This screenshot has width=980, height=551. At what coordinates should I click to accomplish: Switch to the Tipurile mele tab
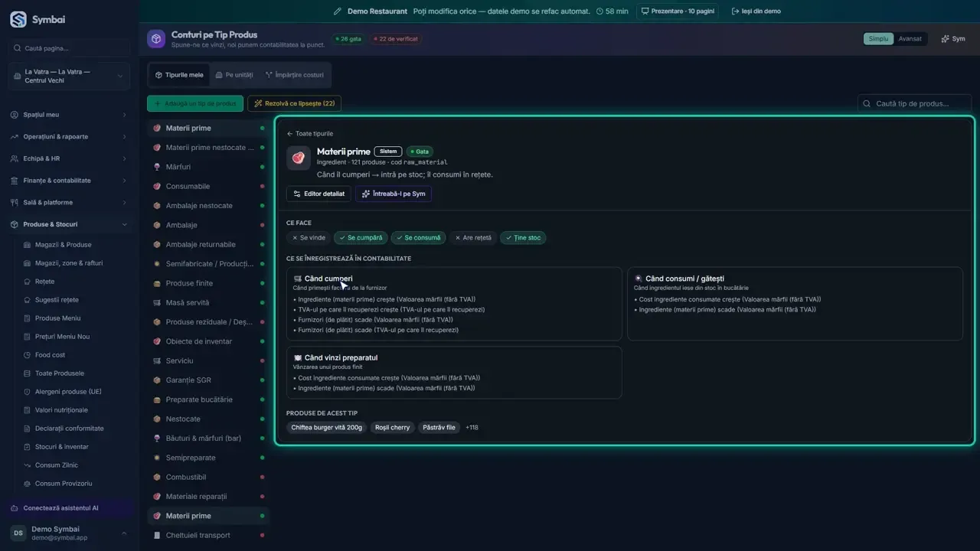tap(179, 75)
